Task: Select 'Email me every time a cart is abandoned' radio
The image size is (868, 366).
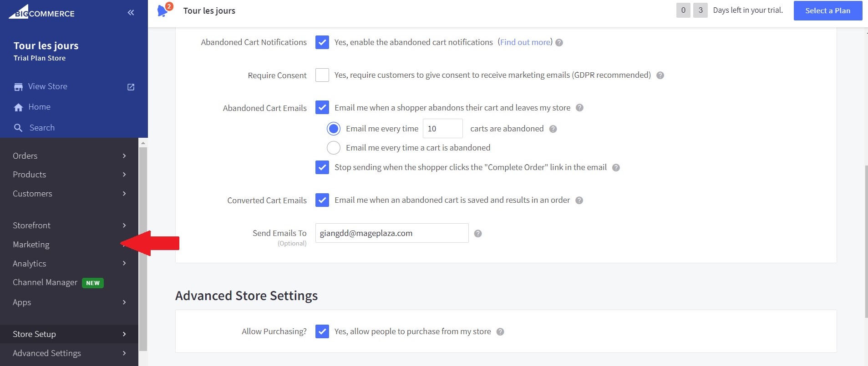Action: pyautogui.click(x=334, y=148)
